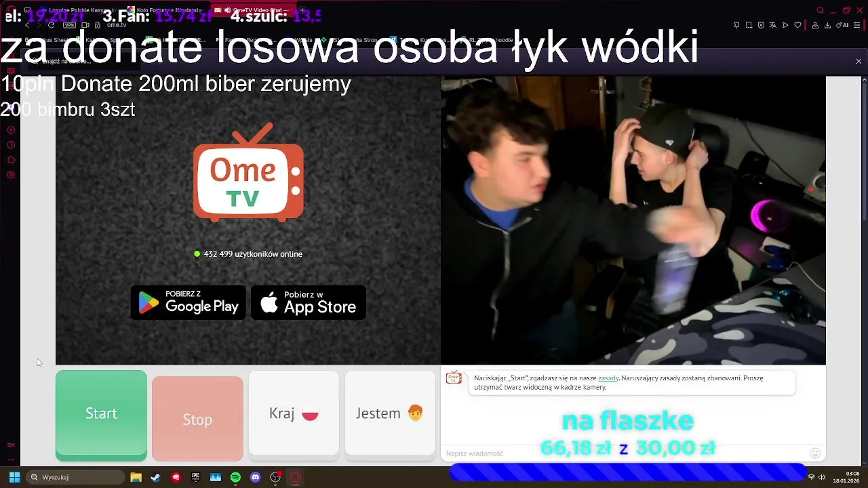Click the webcam video preview
This screenshot has height=488, width=868.
[633, 221]
